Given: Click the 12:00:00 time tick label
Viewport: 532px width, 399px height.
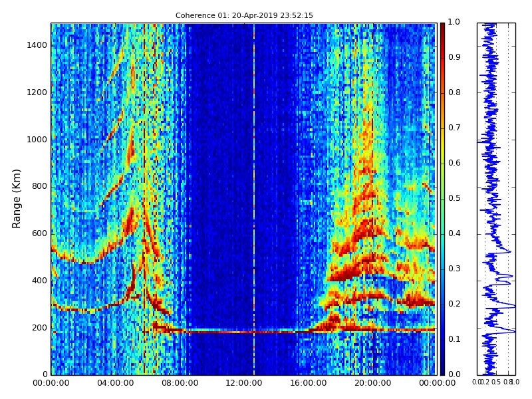Looking at the screenshot, I should tap(244, 384).
